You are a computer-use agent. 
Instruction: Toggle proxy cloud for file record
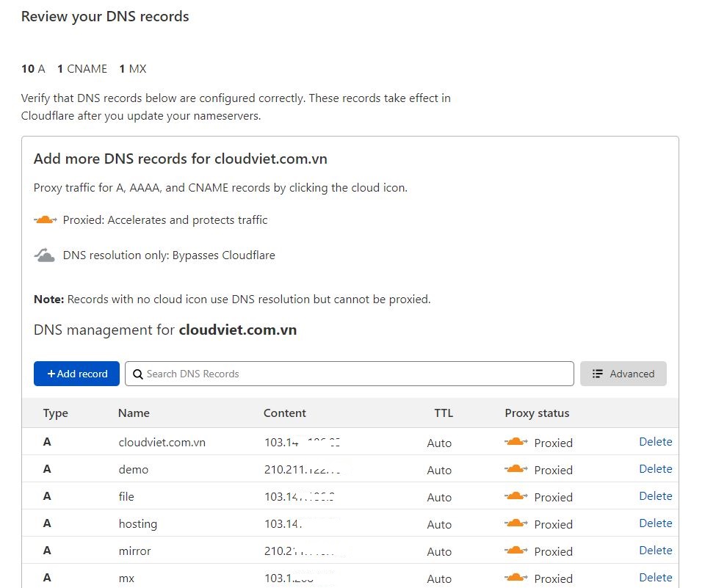point(516,496)
